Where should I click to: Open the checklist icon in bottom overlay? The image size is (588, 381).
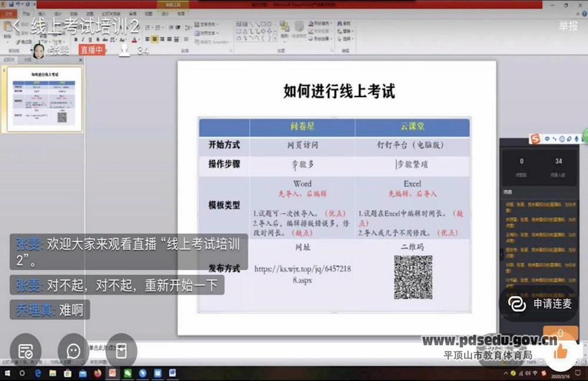pos(25,351)
